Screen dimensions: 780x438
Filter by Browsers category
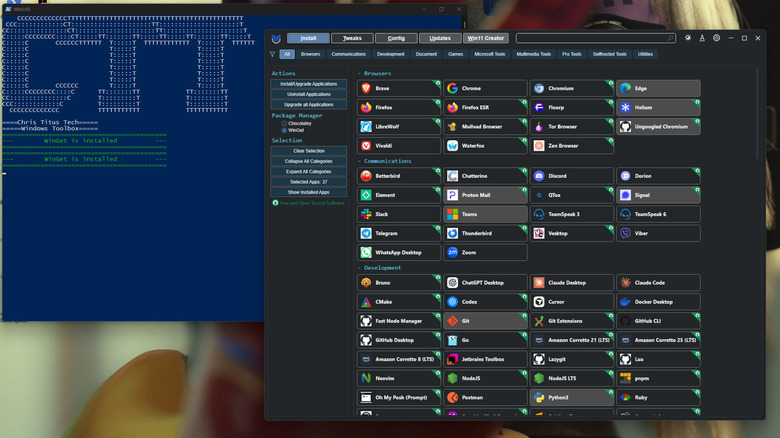(310, 54)
